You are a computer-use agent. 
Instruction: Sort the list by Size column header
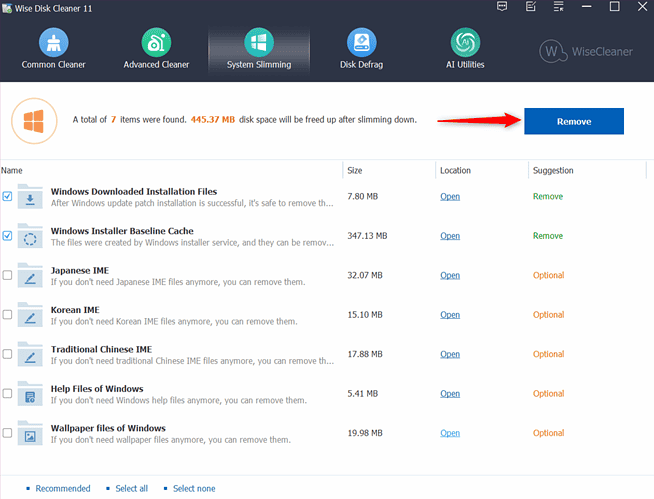coord(355,171)
